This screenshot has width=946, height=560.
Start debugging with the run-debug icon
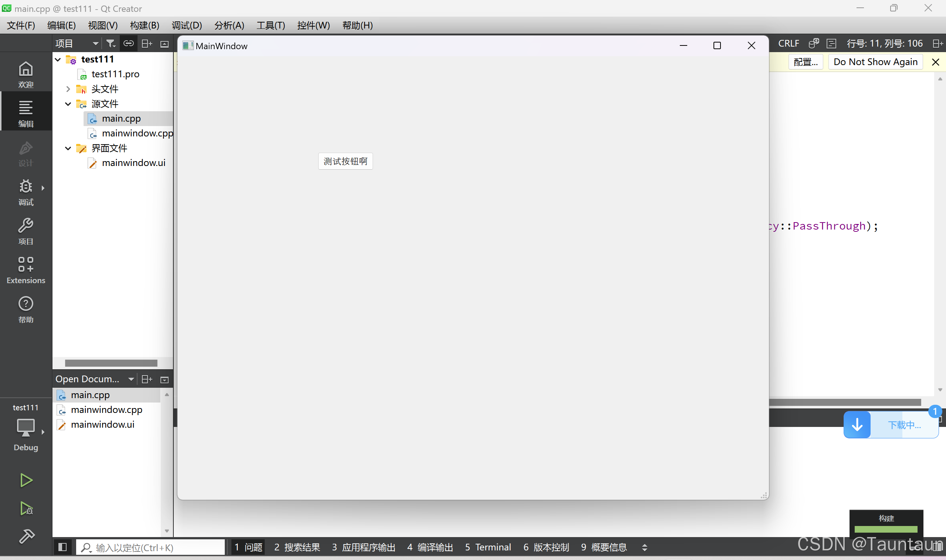(26, 508)
